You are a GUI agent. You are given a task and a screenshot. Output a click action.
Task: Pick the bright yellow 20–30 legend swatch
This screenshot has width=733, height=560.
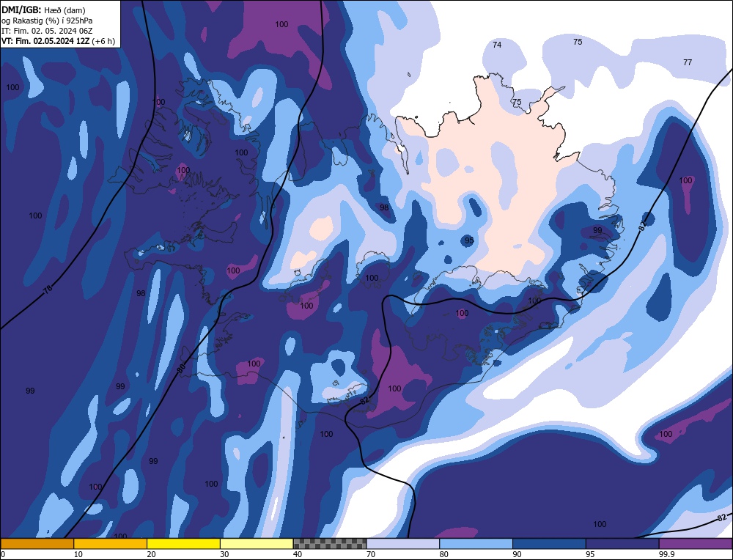click(x=183, y=544)
